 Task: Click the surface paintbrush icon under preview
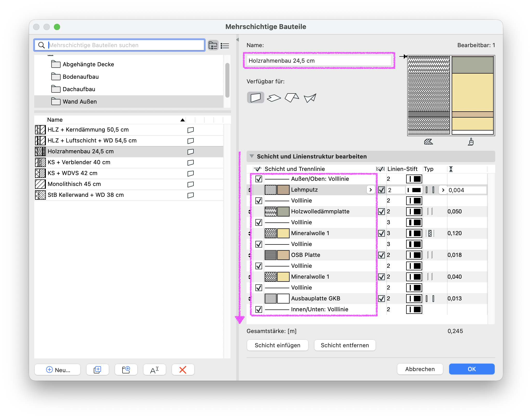click(x=471, y=142)
